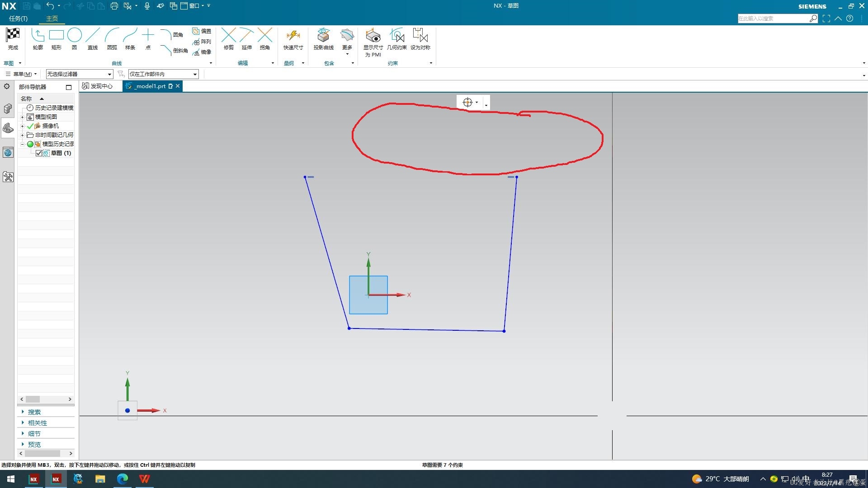868x488 pixels.
Task: Select the 矩形 (Rectangle) tool
Action: (56, 39)
